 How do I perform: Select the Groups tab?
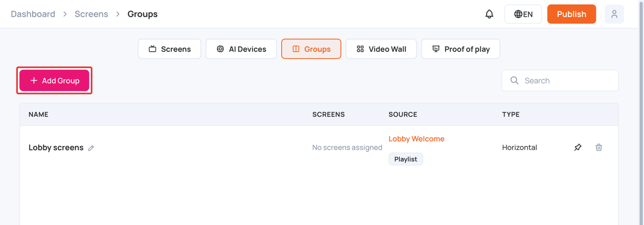pos(311,49)
